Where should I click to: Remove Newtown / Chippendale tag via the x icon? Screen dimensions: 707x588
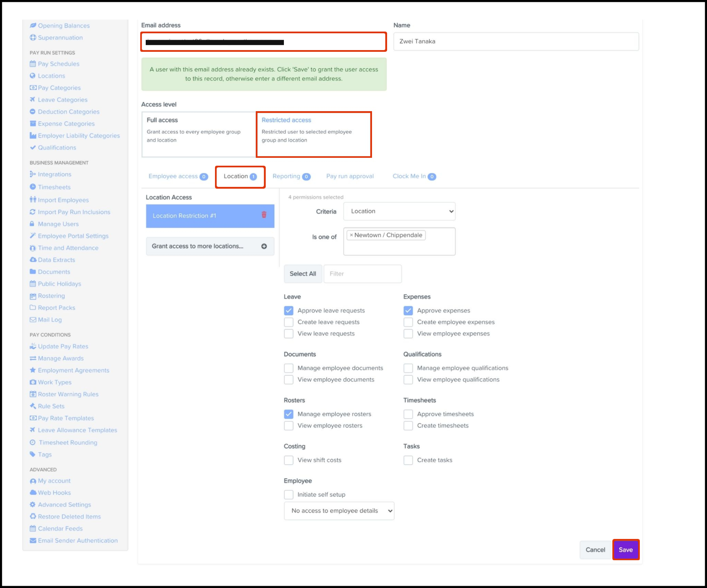coord(351,235)
